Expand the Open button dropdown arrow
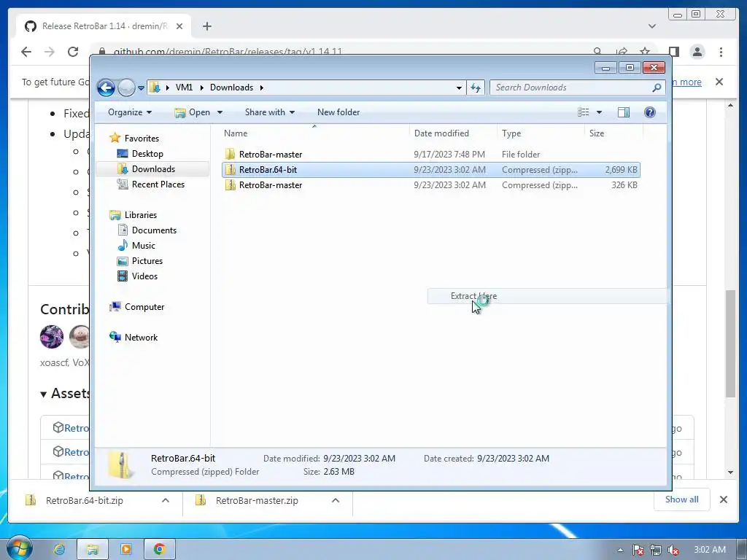The height and width of the screenshot is (560, 747). click(220, 112)
